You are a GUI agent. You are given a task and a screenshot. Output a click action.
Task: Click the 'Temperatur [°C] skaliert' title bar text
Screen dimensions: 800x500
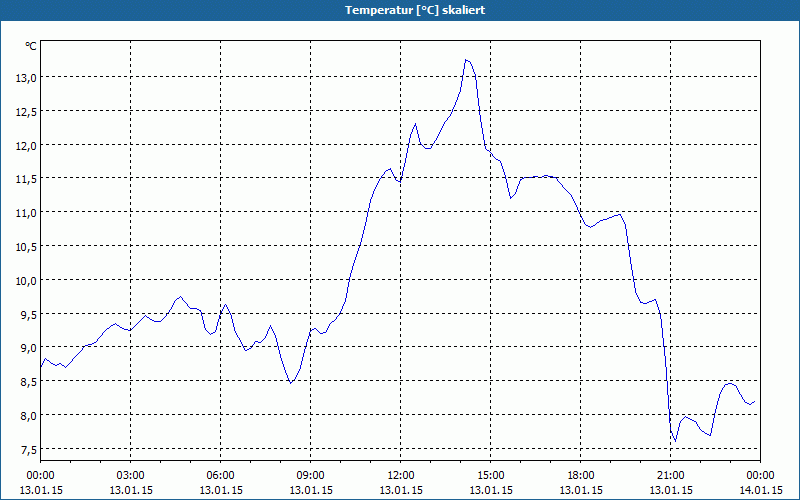coord(415,10)
